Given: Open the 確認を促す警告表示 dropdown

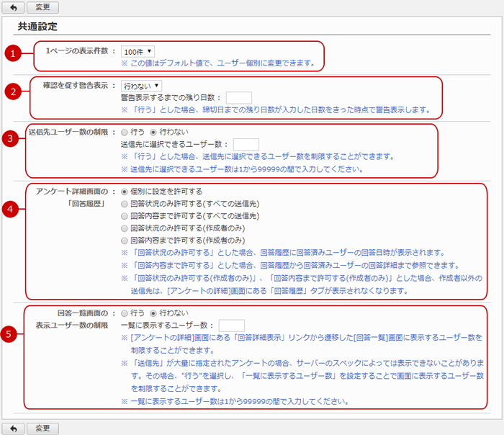Looking at the screenshot, I should pyautogui.click(x=141, y=86).
